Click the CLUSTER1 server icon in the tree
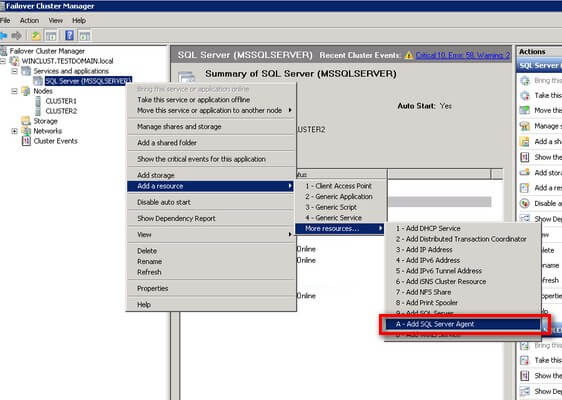Image resolution: width=562 pixels, height=400 pixels. [38, 101]
